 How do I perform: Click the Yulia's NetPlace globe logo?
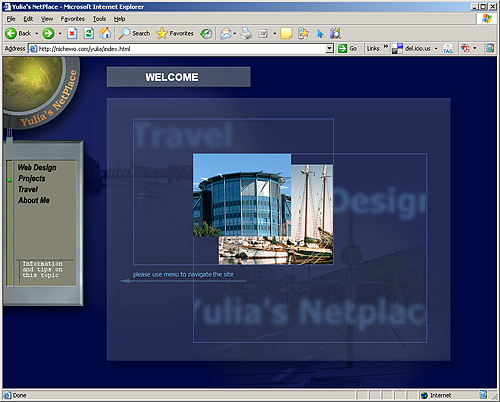pyautogui.click(x=40, y=92)
